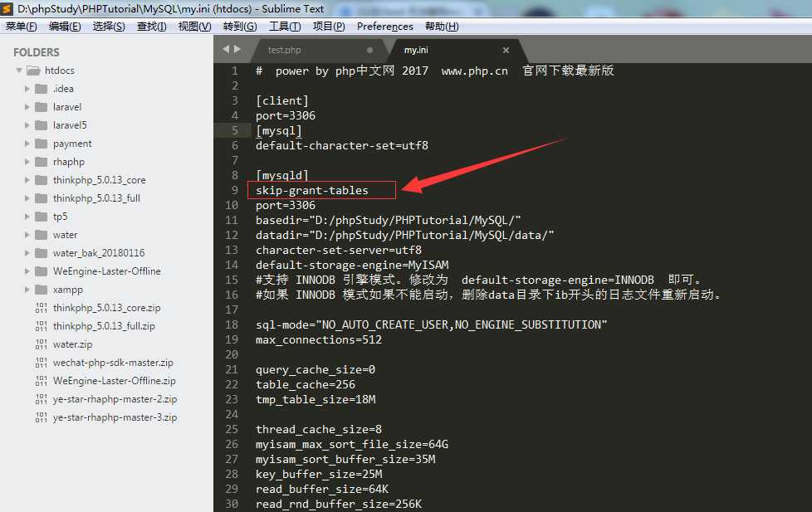This screenshot has height=512, width=812.
Task: Expand the thinkphp_5.0.13_core folder arrow
Action: [27, 180]
